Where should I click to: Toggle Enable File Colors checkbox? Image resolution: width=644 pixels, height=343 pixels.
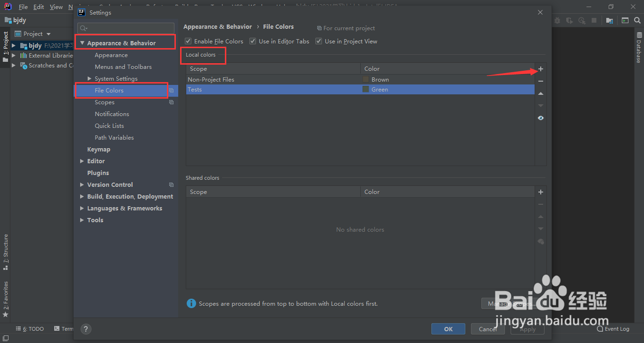click(188, 42)
